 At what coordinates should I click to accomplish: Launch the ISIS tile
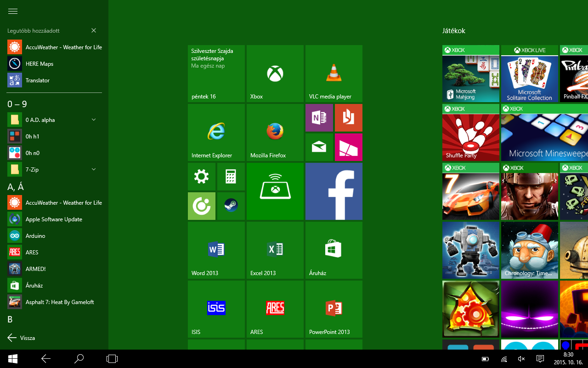(x=216, y=309)
